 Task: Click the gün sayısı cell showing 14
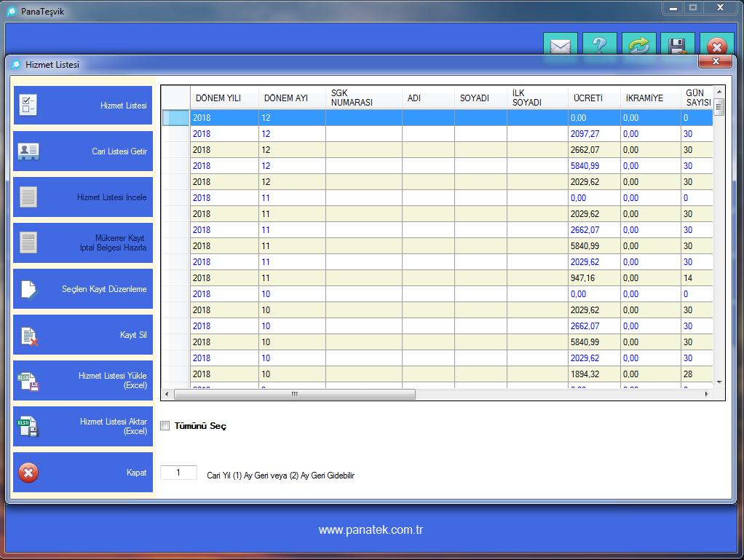(697, 278)
